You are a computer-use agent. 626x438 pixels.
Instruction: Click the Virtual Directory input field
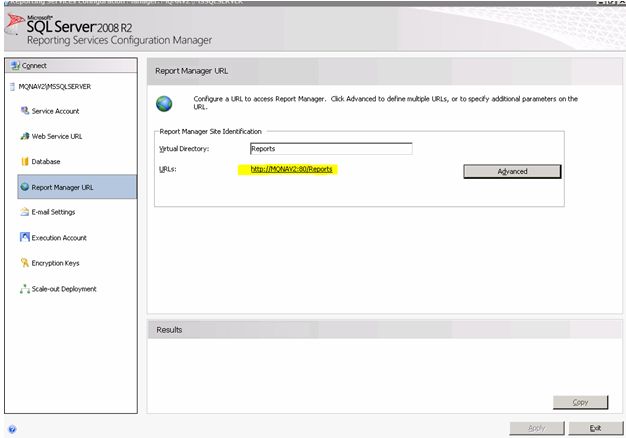[x=331, y=149]
